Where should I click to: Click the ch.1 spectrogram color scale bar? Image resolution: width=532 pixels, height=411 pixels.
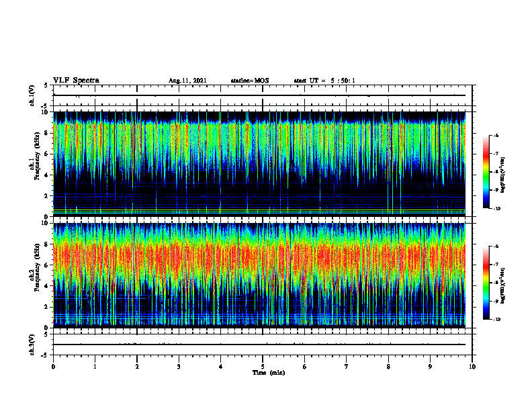click(486, 172)
